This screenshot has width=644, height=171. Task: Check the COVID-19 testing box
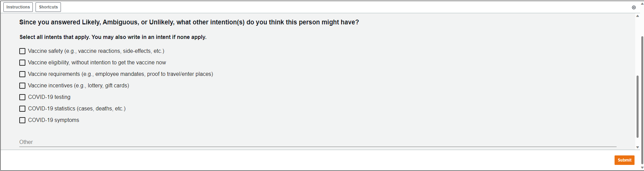click(x=22, y=97)
